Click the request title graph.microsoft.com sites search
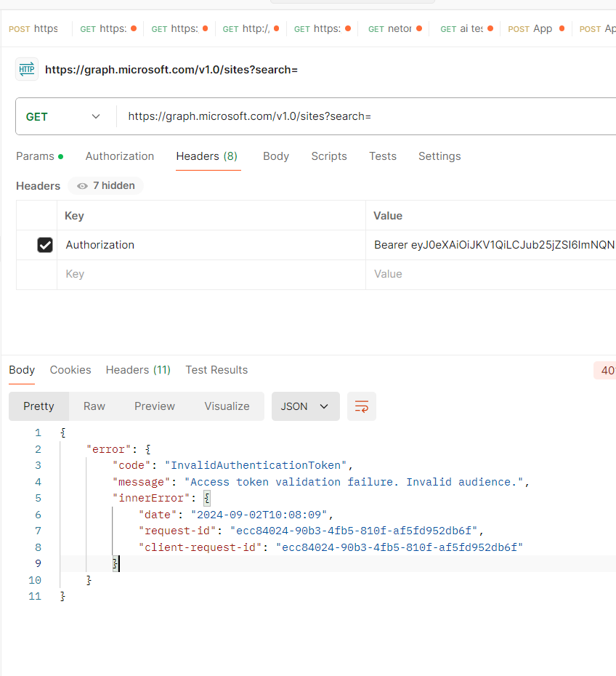Viewport: 616px width, 676px height. pyautogui.click(x=171, y=70)
